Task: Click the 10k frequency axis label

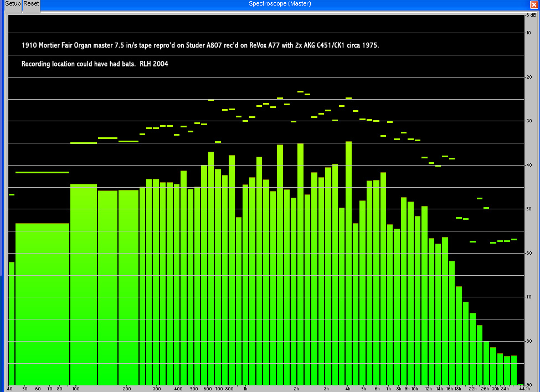Action: coord(415,389)
